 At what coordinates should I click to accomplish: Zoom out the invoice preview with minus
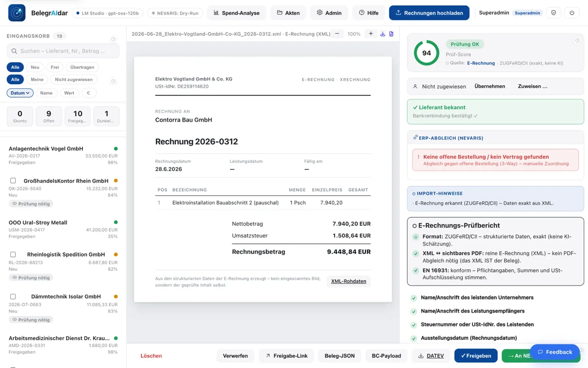click(x=337, y=34)
